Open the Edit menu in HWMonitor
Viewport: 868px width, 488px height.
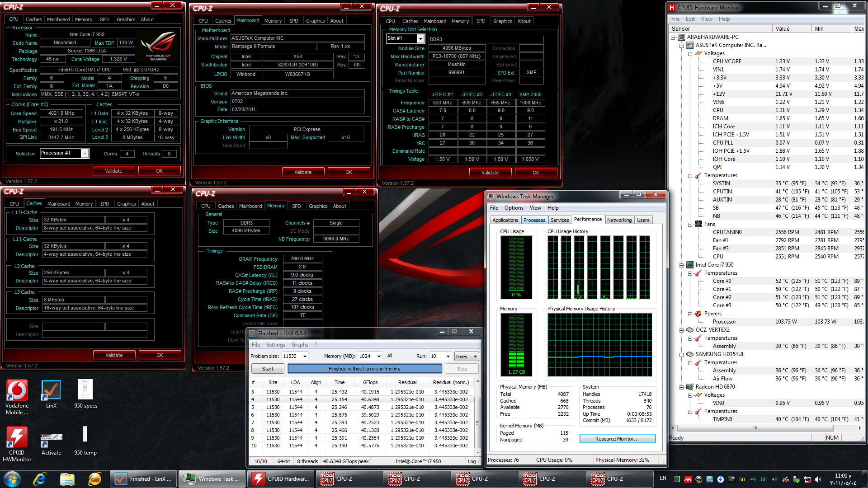tap(690, 19)
